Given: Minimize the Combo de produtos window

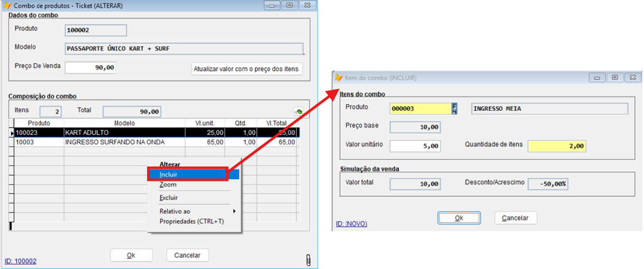Looking at the screenshot, I should [272, 5].
